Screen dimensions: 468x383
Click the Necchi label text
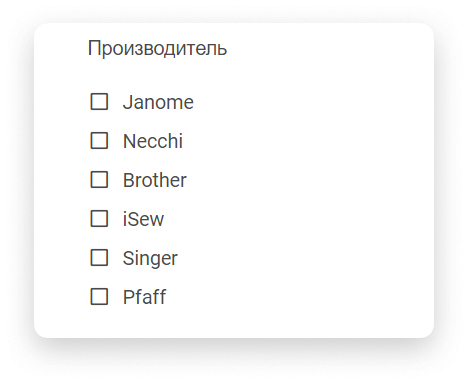153,141
